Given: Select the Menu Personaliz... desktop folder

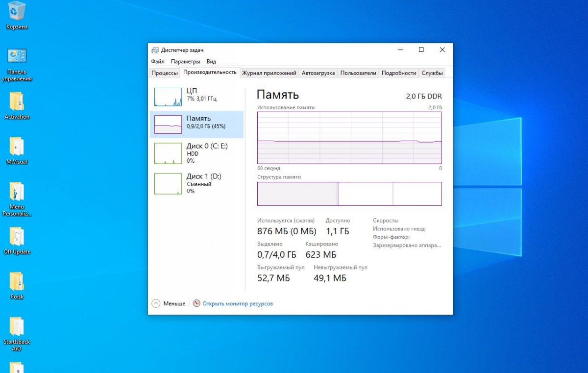Looking at the screenshot, I should (17, 199).
